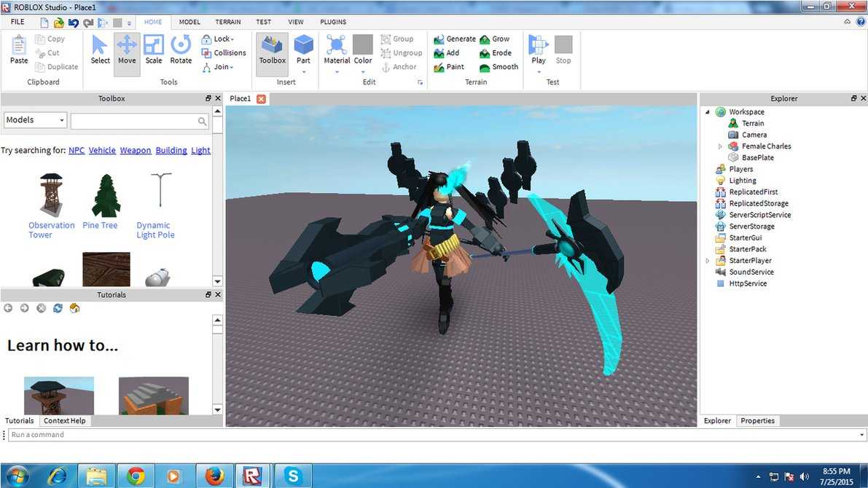Click the Undo icon in quick access

[73, 23]
